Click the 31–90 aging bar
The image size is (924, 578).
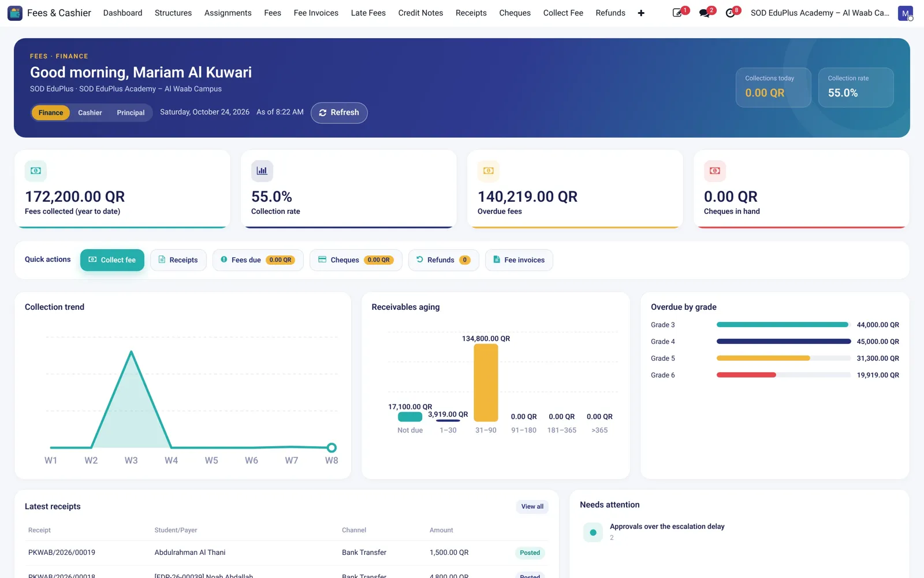tap(486, 383)
